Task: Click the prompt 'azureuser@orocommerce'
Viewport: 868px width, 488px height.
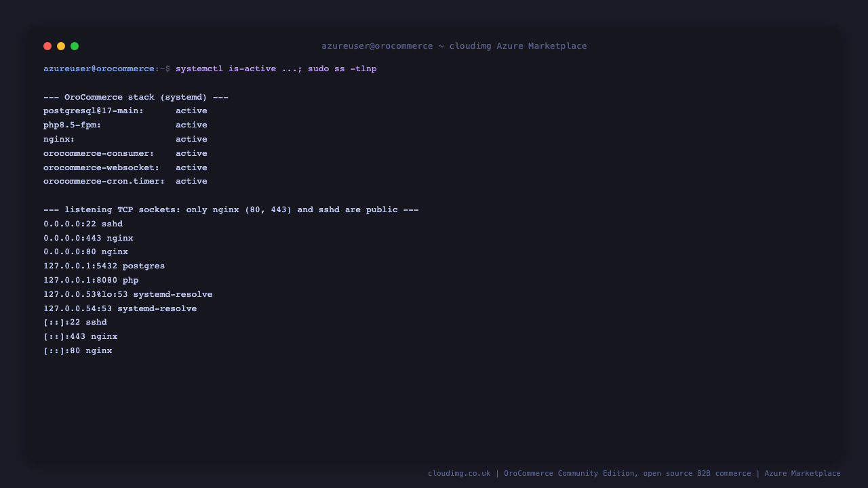Action: coord(99,68)
